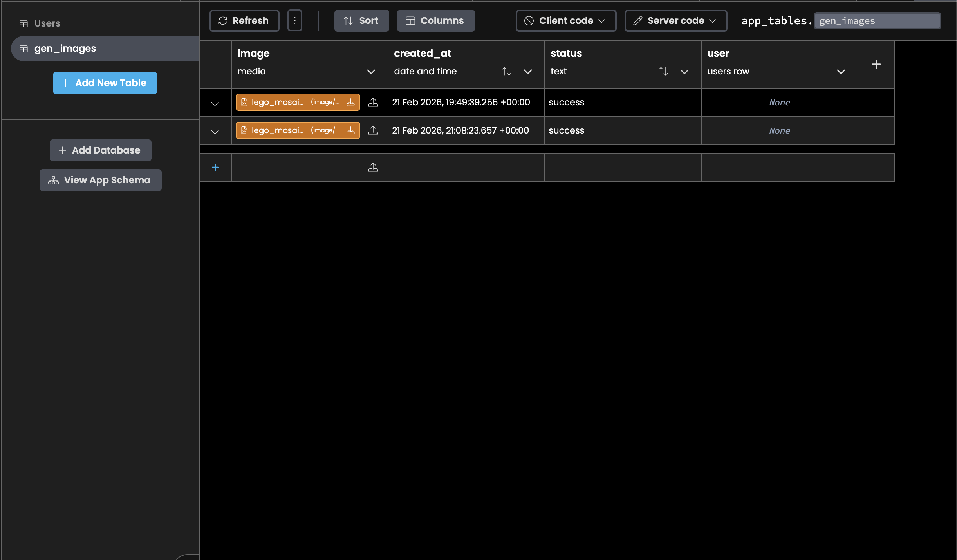Open the three-dot options menu next to Refresh

(x=294, y=20)
